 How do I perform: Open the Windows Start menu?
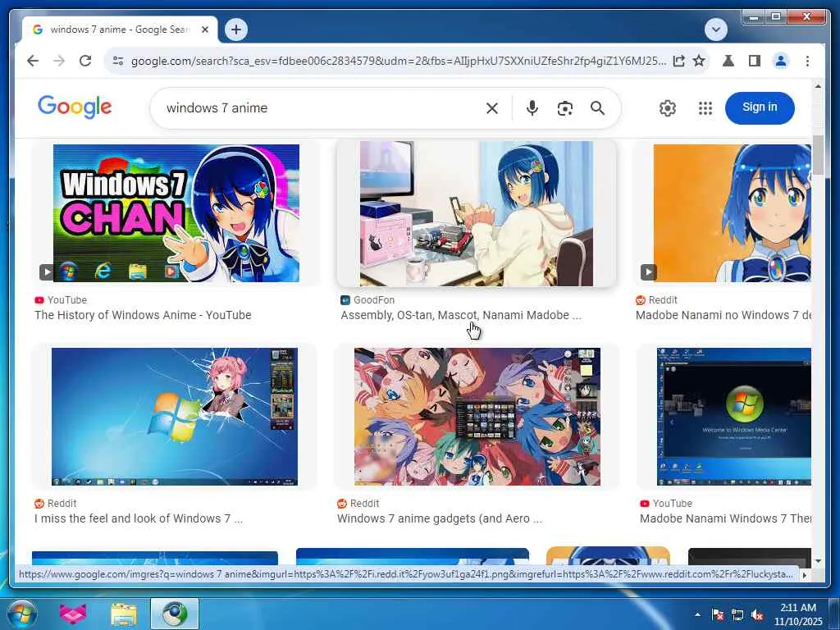point(22,614)
